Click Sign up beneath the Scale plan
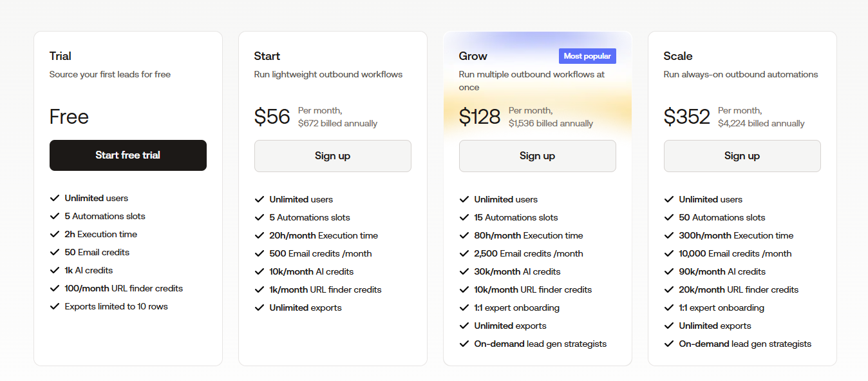Image resolution: width=868 pixels, height=381 pixels. click(742, 155)
